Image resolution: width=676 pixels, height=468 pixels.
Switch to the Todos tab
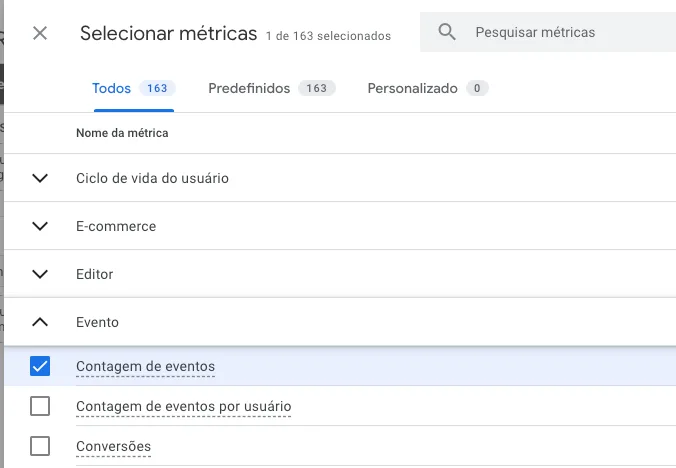coord(112,88)
